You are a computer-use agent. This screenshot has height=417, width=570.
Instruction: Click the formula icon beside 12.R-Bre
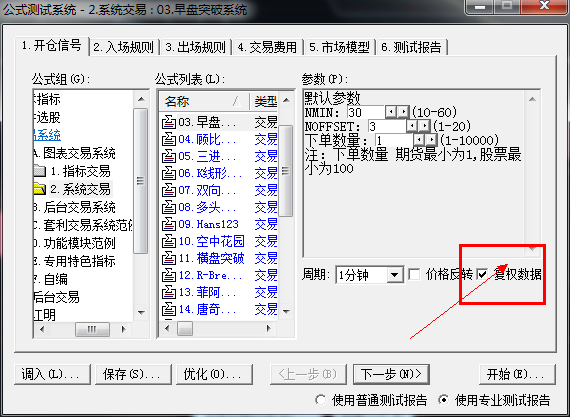[169, 275]
